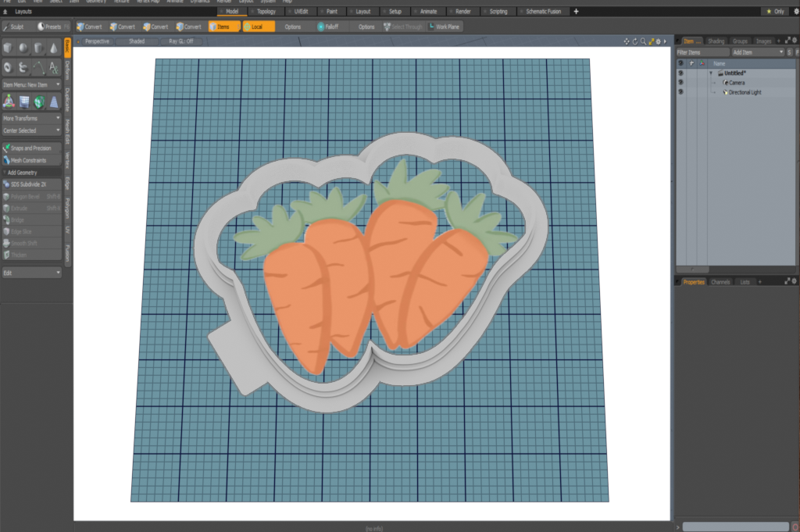Image resolution: width=800 pixels, height=532 pixels.
Task: Click the viewport zoom magnifier icon
Action: (x=643, y=41)
